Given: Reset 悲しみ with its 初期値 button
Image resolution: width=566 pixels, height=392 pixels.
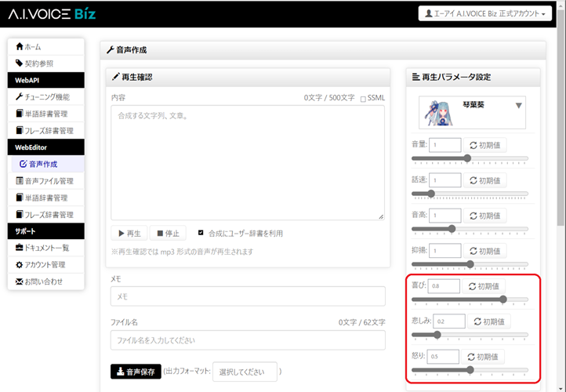Looking at the screenshot, I should tap(489, 321).
